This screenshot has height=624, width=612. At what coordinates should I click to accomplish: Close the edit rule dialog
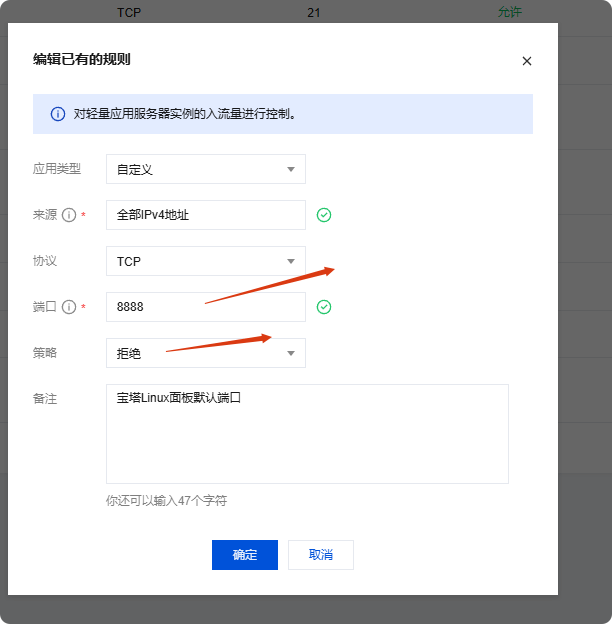526,61
